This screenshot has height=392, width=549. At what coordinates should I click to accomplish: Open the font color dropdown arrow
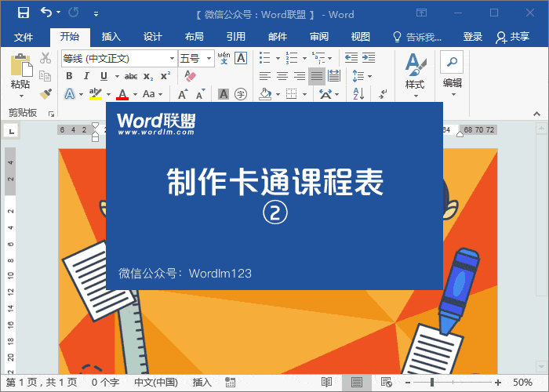135,94
